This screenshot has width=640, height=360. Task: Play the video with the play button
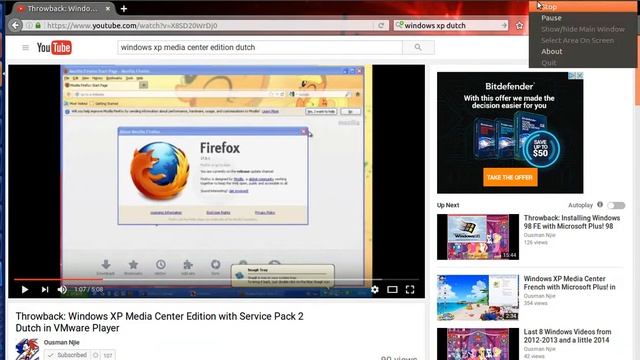[24, 289]
